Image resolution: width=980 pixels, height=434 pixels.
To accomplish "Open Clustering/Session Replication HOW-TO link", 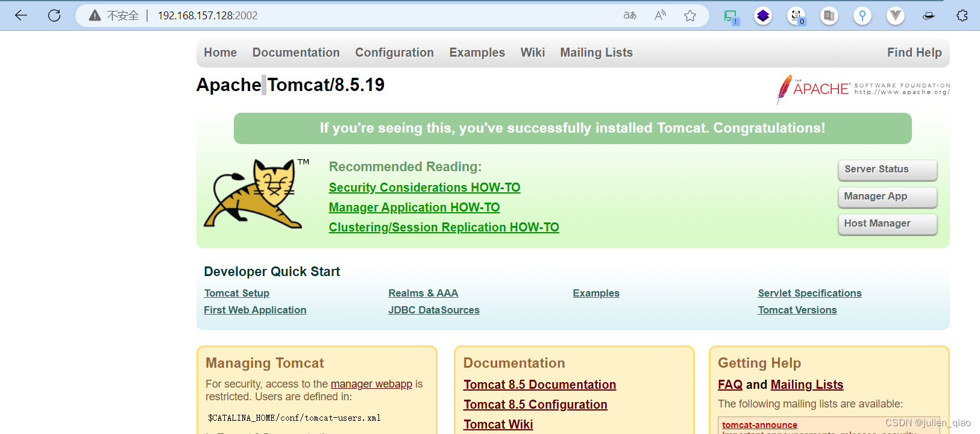I will tap(444, 227).
